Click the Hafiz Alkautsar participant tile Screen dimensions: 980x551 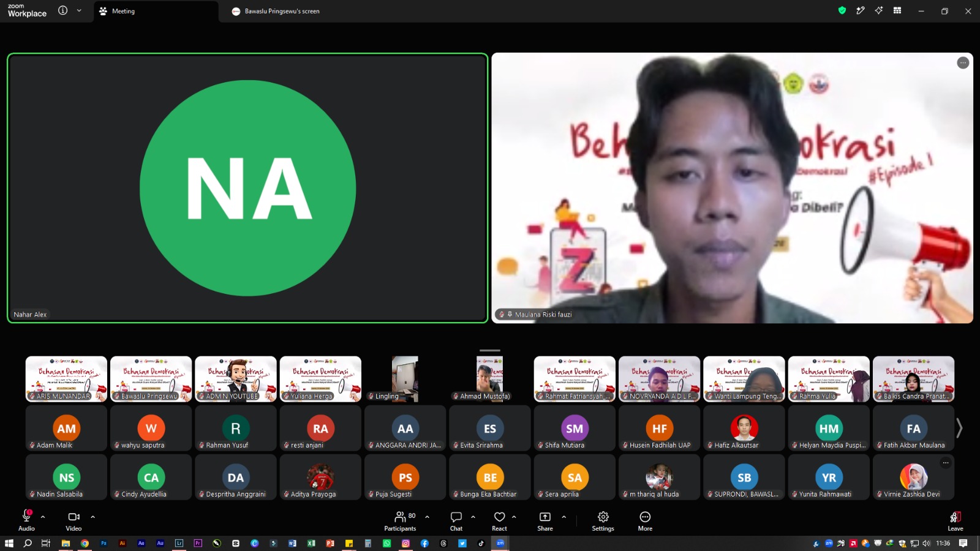point(744,428)
